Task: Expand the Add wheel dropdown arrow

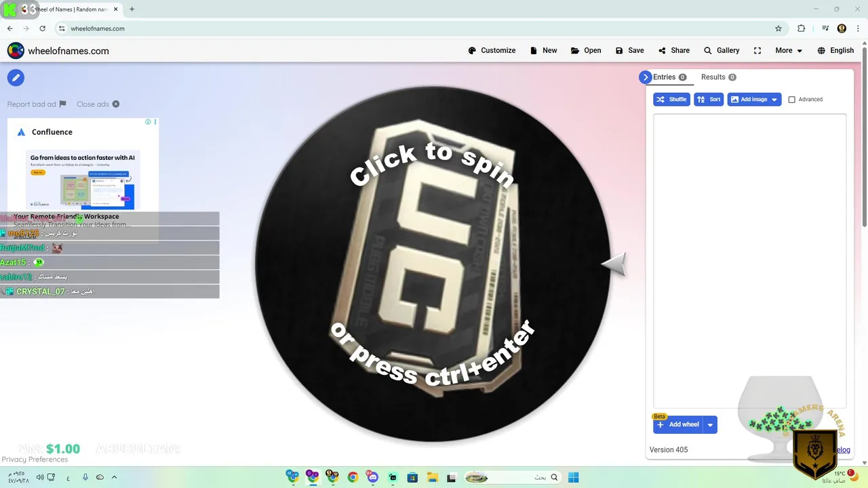Action: pos(710,425)
